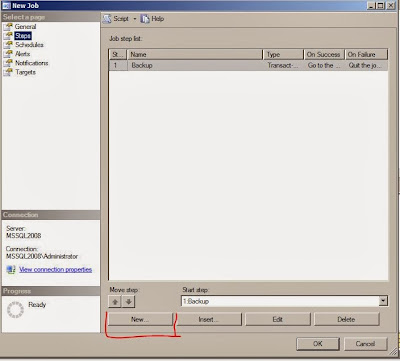Click the Edit button
Image resolution: width=400 pixels, height=361 pixels.
pyautogui.click(x=278, y=319)
